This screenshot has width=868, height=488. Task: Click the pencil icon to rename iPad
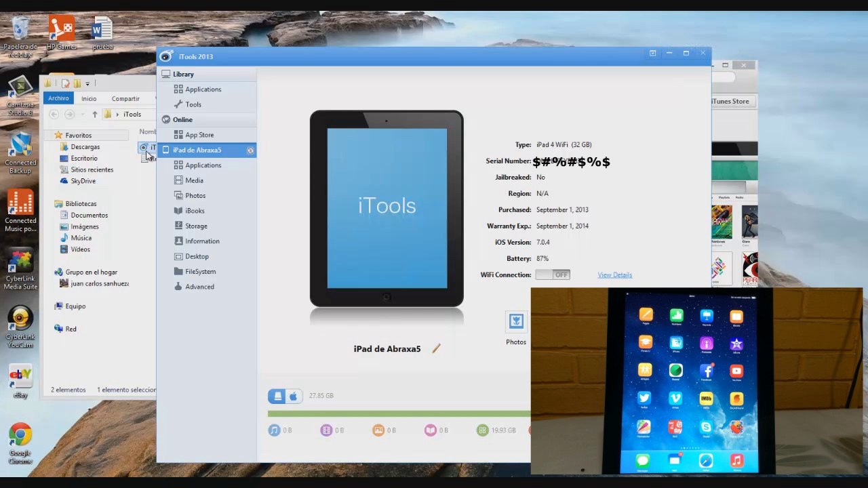pos(436,348)
